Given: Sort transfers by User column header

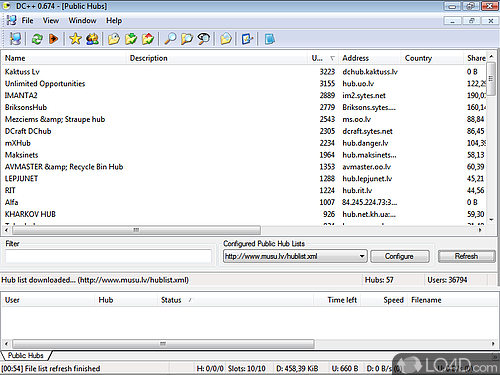Looking at the screenshot, I should click(x=48, y=300).
